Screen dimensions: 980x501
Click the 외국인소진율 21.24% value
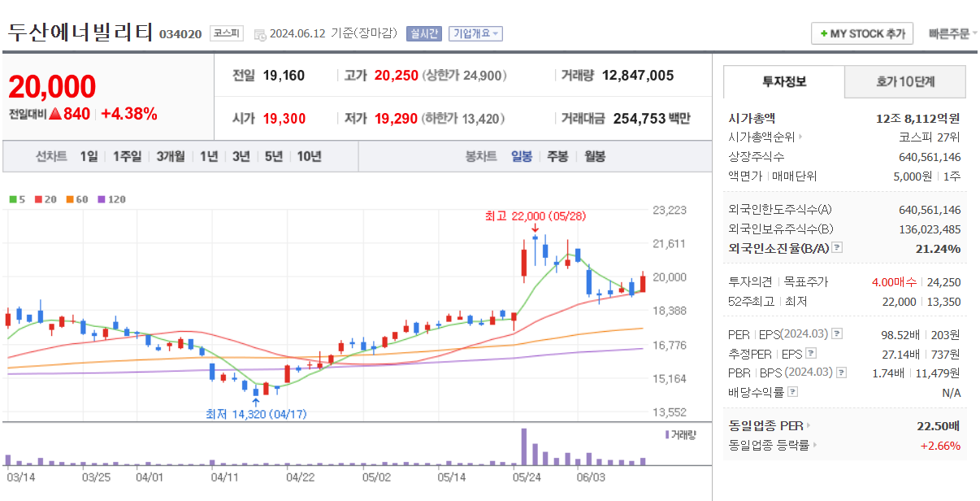tap(939, 248)
